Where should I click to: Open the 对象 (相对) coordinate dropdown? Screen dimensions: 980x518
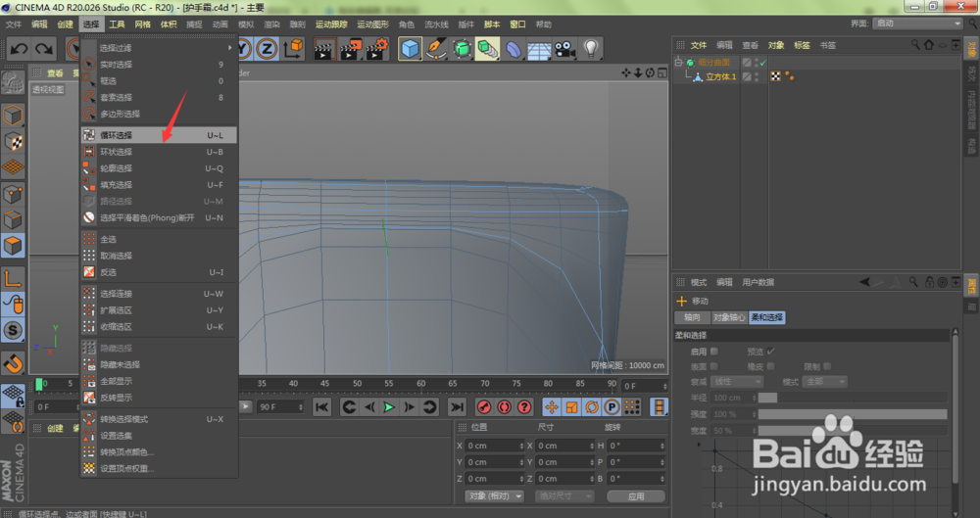pos(495,496)
